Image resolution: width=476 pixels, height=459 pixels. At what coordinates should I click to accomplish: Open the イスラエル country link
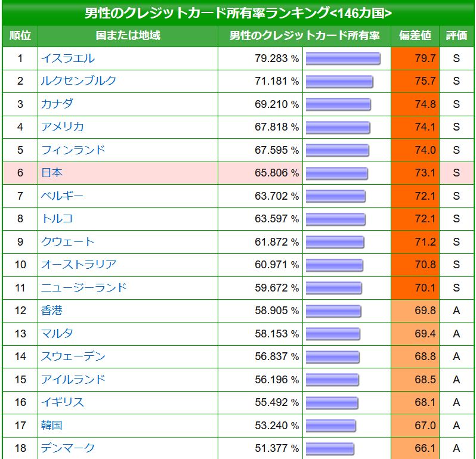coord(67,58)
